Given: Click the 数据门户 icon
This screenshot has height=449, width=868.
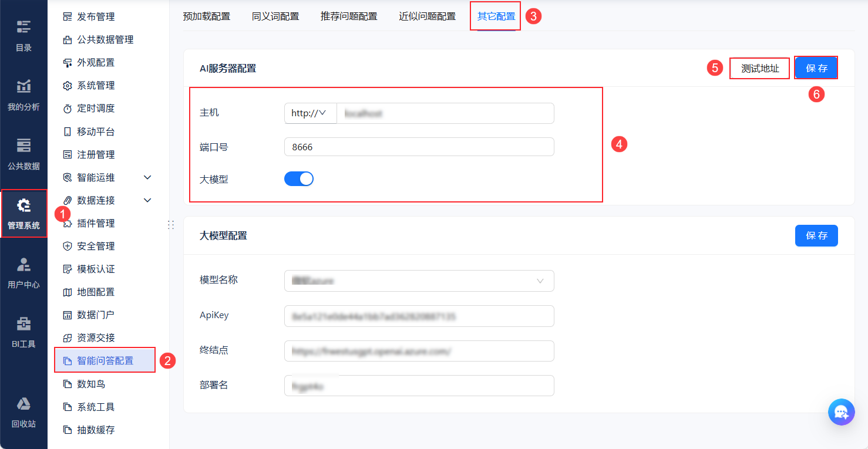Looking at the screenshot, I should click(x=67, y=315).
